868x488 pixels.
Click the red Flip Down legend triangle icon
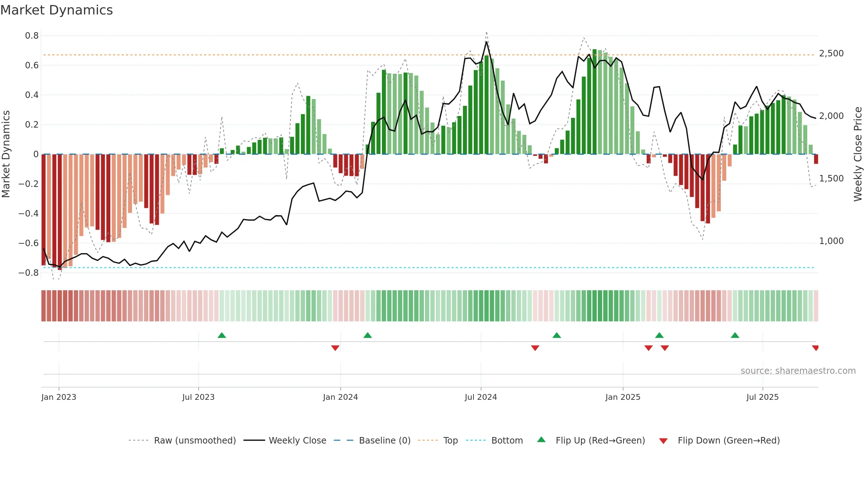tap(663, 441)
